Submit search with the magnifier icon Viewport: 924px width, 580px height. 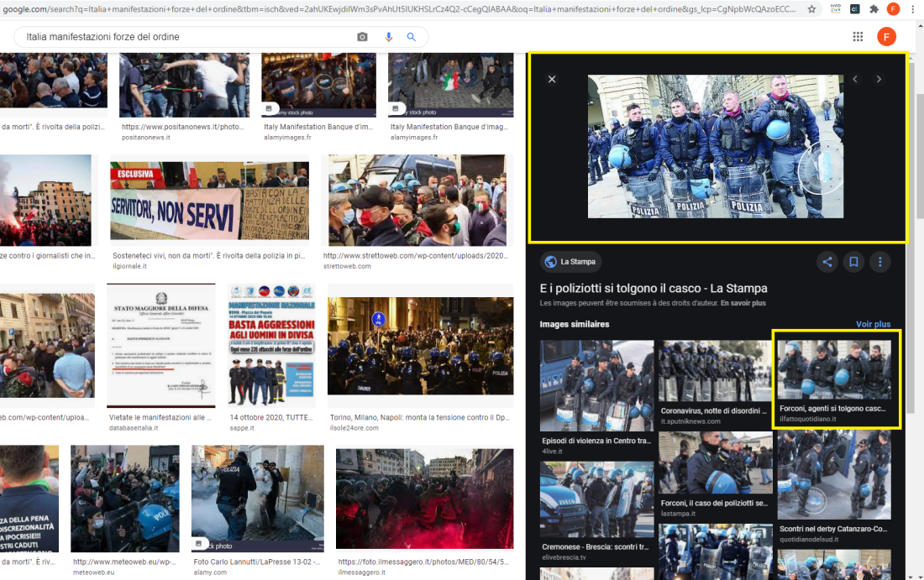point(412,36)
